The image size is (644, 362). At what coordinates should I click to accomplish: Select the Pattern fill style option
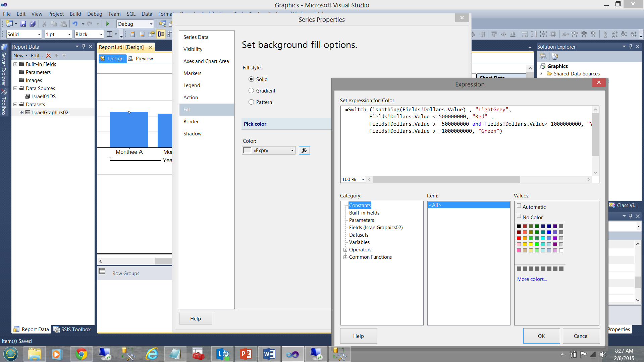coord(251,102)
